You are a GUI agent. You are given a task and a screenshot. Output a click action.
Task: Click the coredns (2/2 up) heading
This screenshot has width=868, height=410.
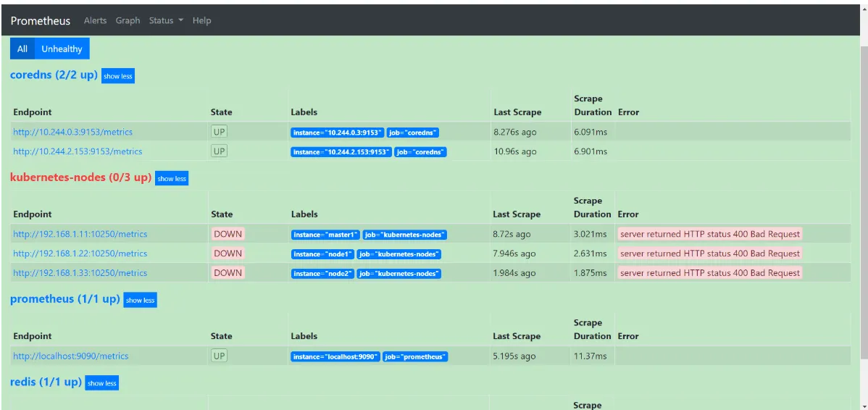(x=54, y=75)
